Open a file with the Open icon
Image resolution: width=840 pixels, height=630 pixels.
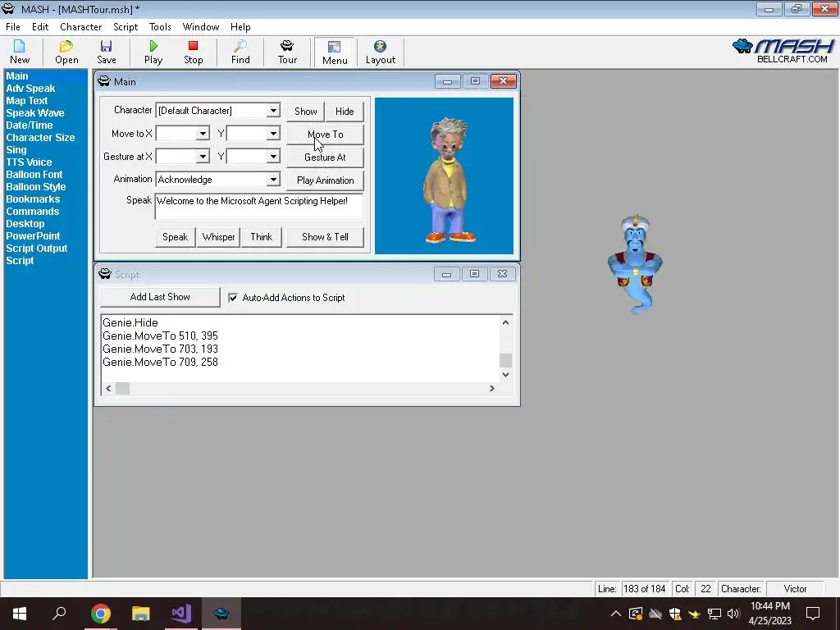66,52
